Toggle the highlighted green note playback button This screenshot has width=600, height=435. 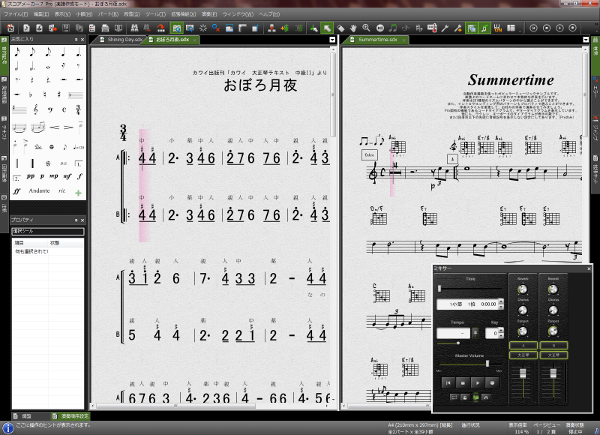point(484,28)
